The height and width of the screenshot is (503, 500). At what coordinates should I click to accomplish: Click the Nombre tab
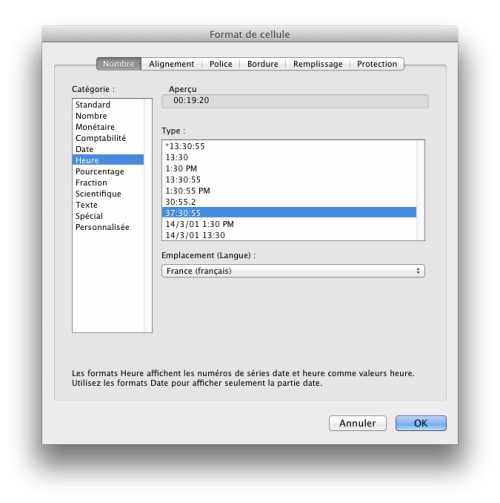119,64
